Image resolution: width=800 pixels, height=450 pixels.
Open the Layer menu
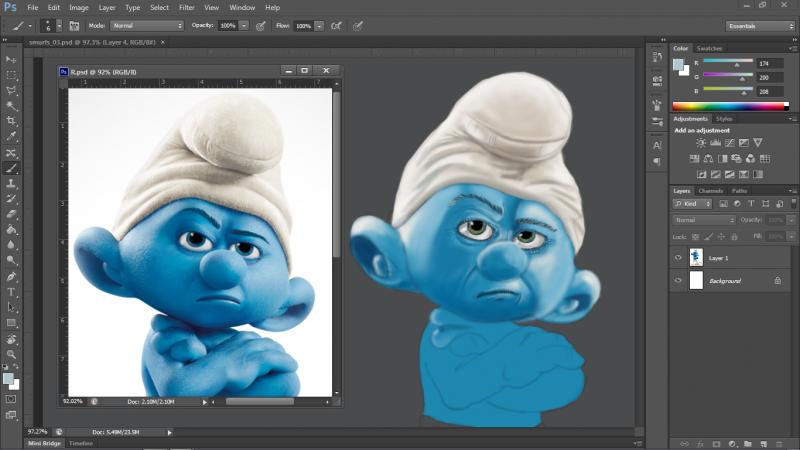107,8
